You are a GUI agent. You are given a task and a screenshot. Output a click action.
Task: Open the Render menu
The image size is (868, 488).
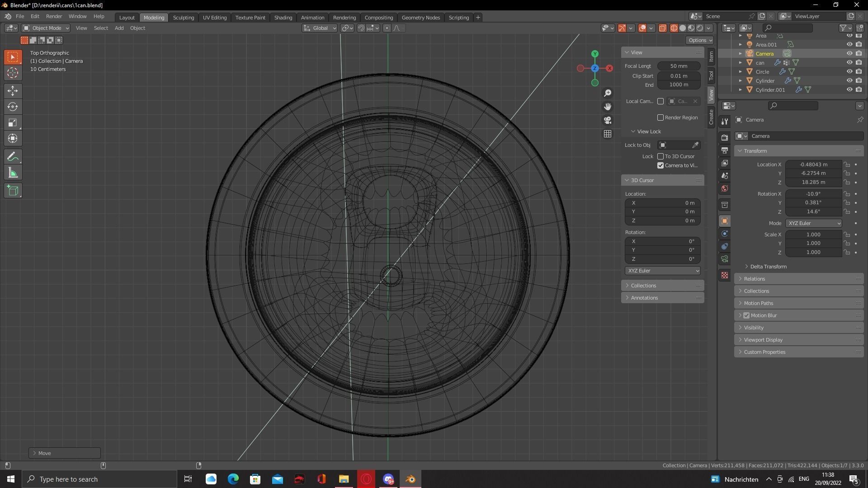(54, 16)
